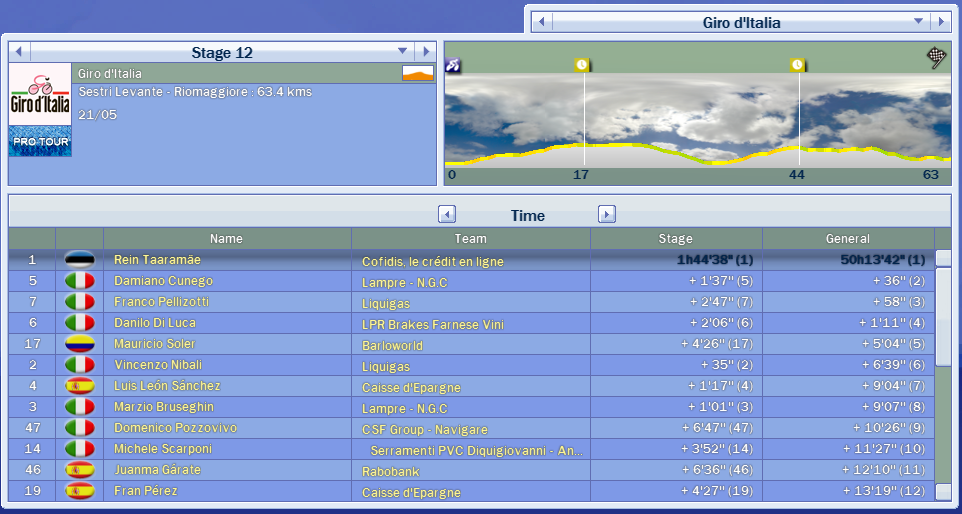Click the checkered finish flag icon
962x514 pixels.
coord(936,57)
